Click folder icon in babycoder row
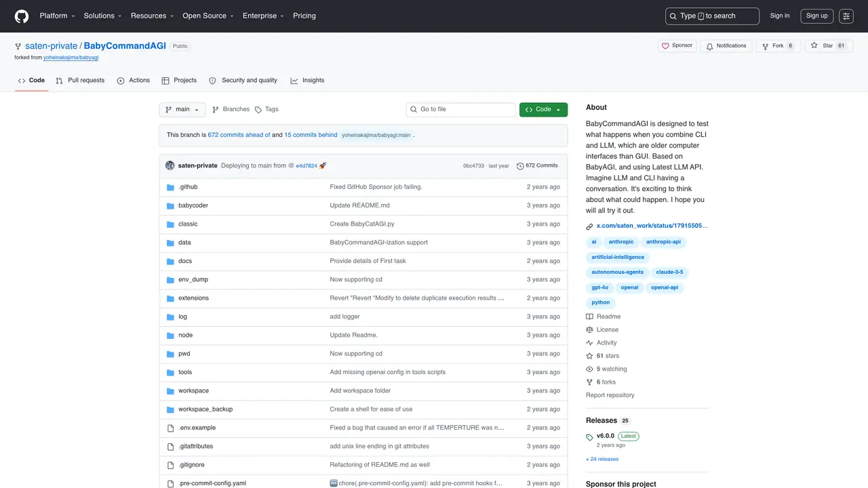This screenshot has height=488, width=868. 171,205
